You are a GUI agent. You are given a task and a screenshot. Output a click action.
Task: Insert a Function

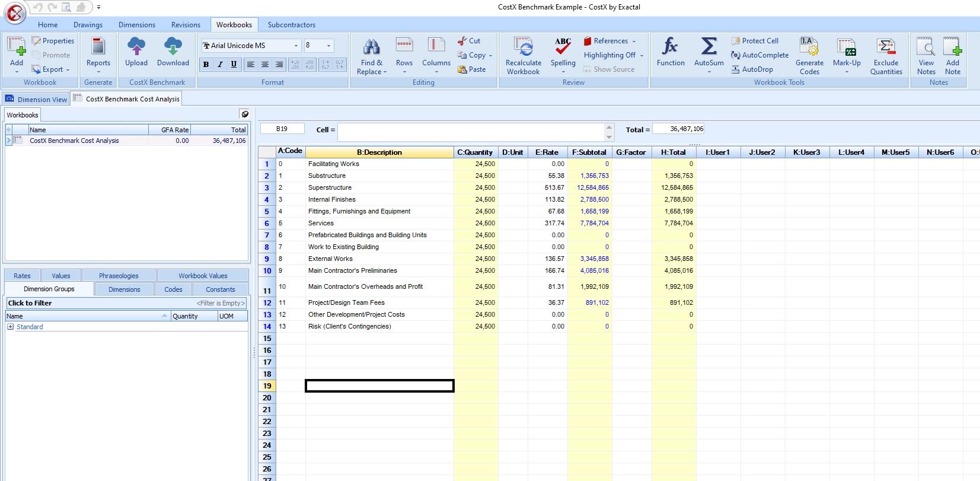point(671,52)
